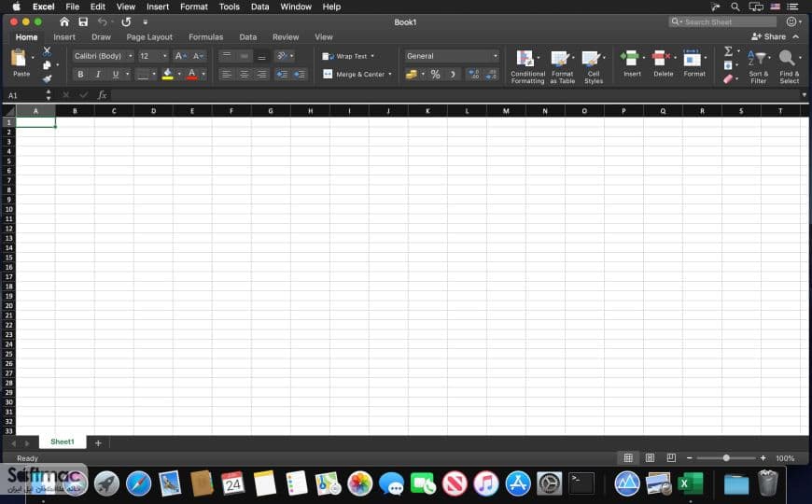Click the Decrease Decimal icon

tap(491, 74)
